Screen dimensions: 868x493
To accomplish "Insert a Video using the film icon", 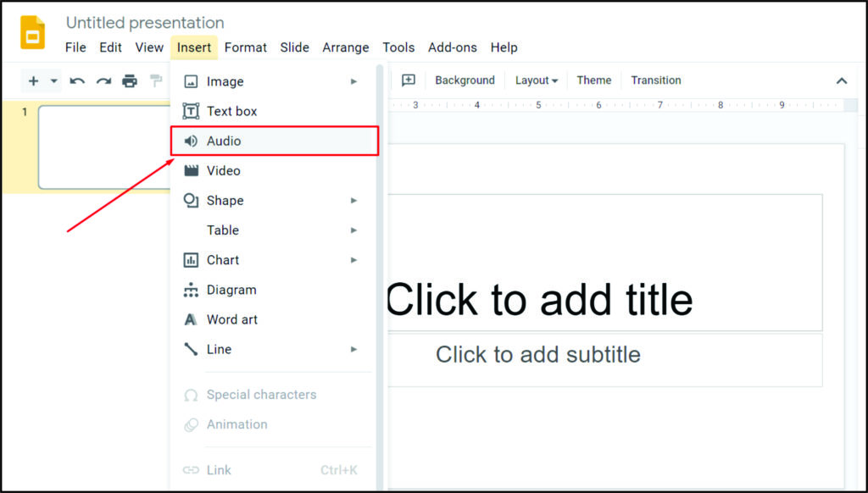I will coord(192,170).
